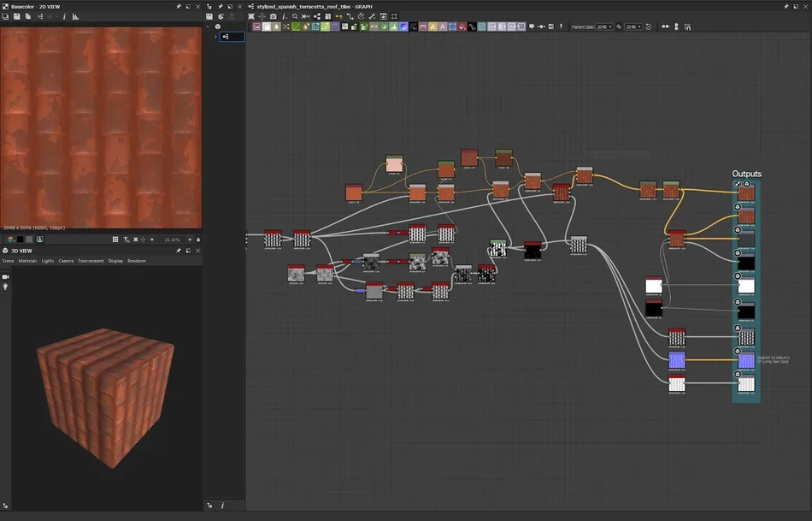Toggle the black background swatch below 2D View

point(21,240)
